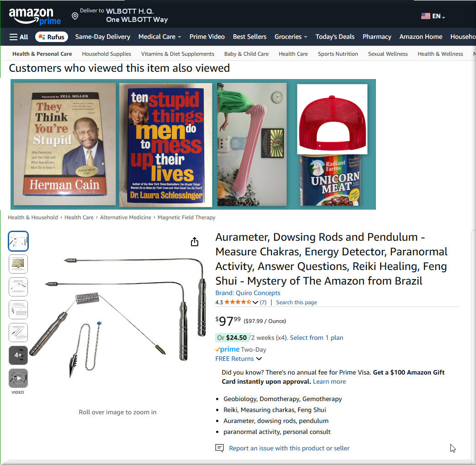
Task: Open the Rufus assistant
Action: point(52,37)
